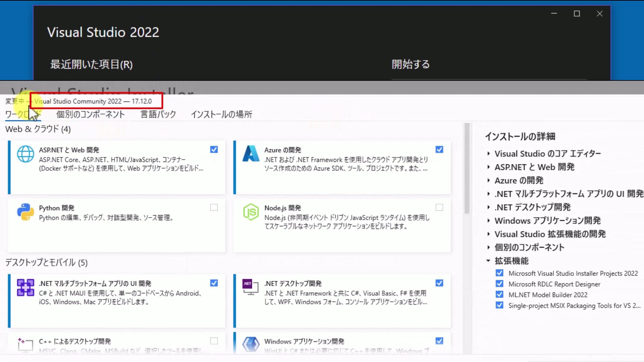Check C++ によるデスクトップ開発 checkbox
This screenshot has height=362, width=644.
pos(214,341)
